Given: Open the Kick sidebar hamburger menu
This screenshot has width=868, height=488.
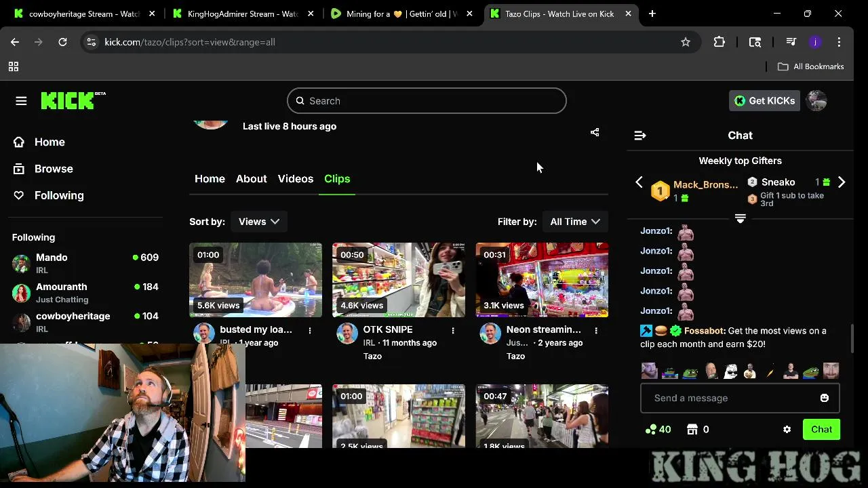Looking at the screenshot, I should coord(21,101).
